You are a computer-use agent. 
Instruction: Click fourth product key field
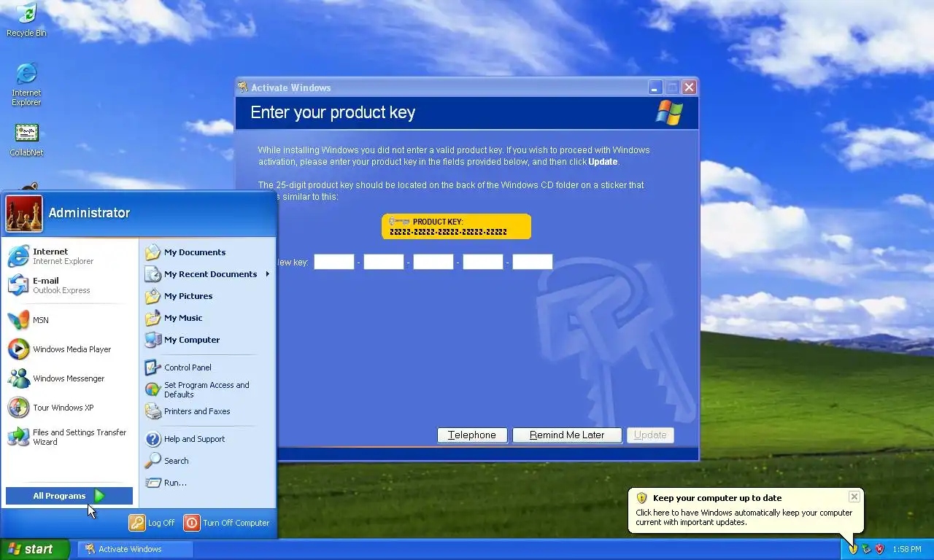click(x=483, y=262)
